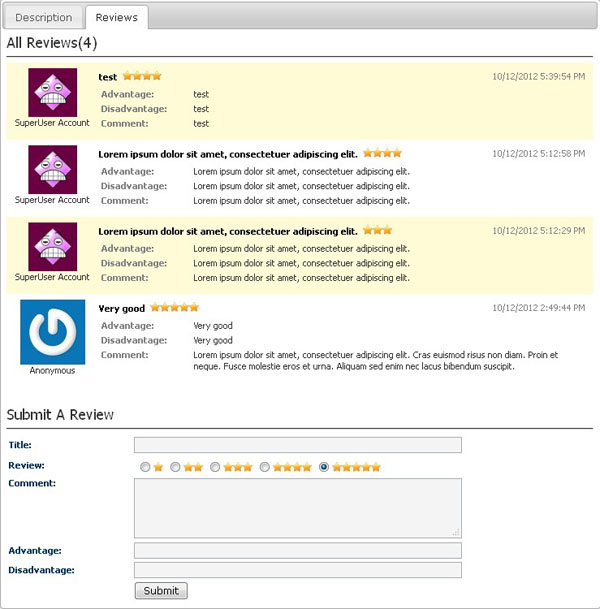Click the single star icon in review form

click(158, 467)
